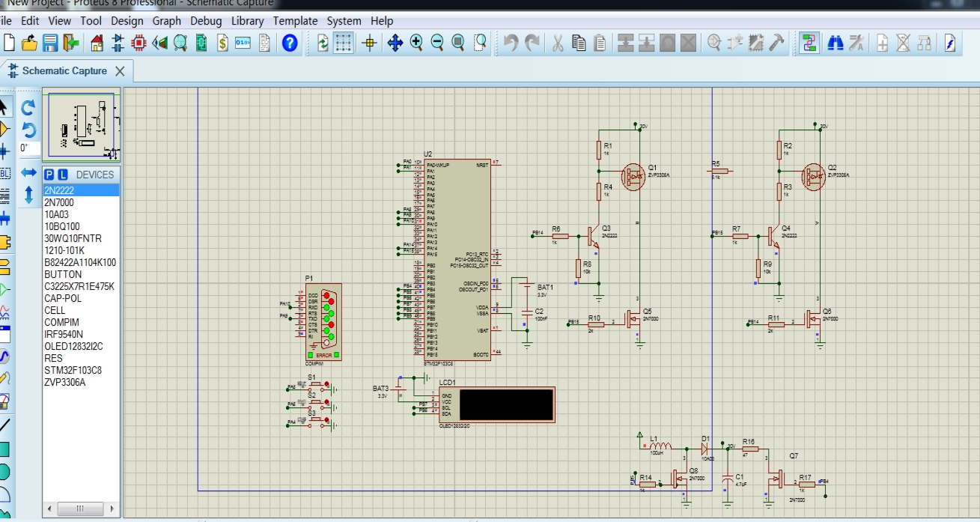Click the overview window thumbnail

[x=81, y=125]
